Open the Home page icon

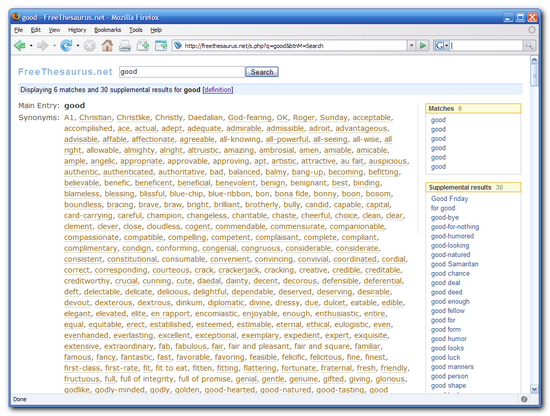107,46
